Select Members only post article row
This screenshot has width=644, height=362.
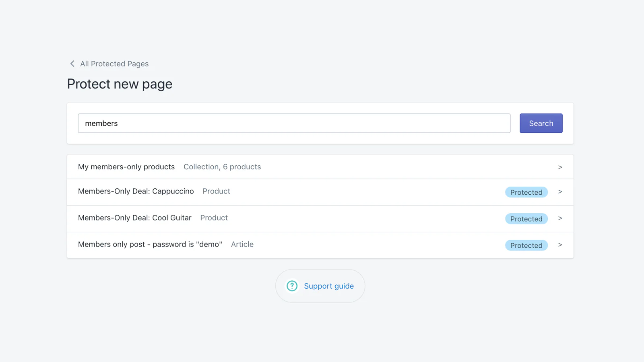[320, 245]
